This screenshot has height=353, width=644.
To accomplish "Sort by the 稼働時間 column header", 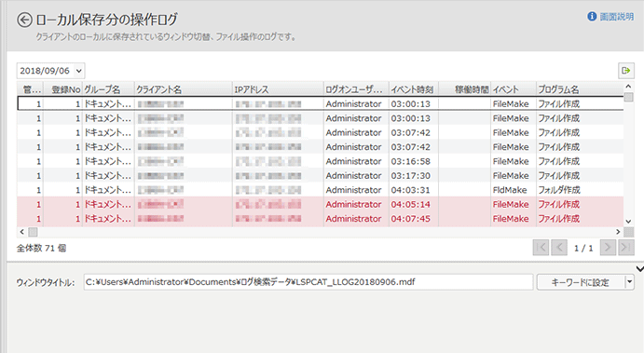I will coord(464,89).
